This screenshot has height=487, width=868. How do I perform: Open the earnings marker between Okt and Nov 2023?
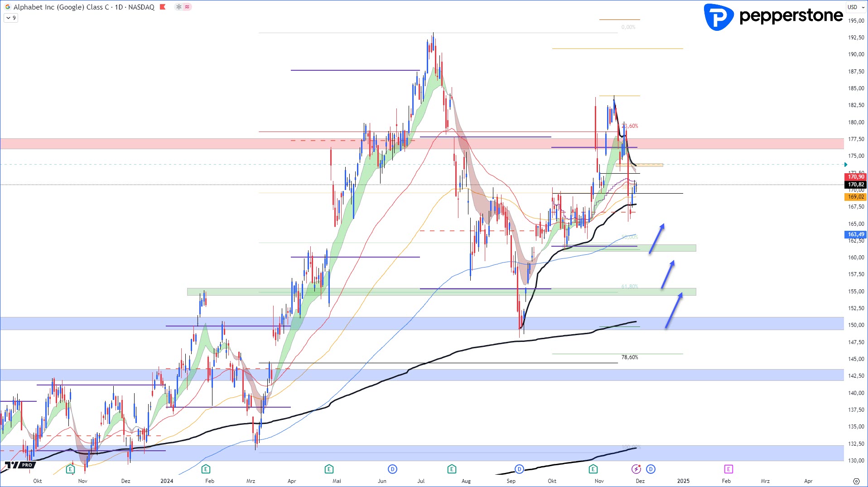(70, 469)
